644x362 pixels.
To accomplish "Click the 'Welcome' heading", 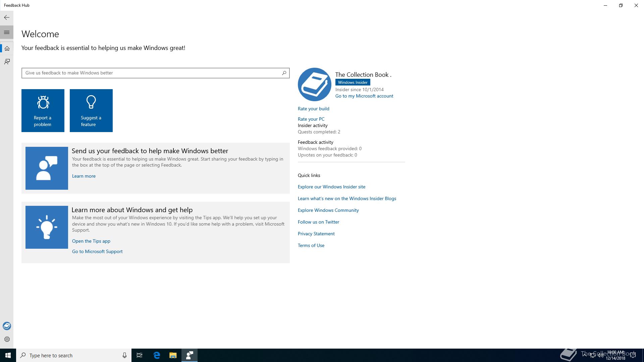I will pos(40,34).
